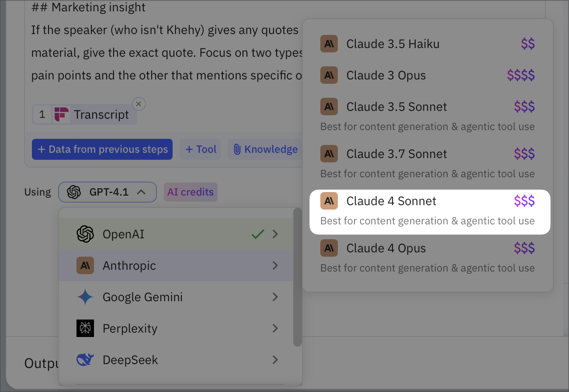Click Anthropic icon beside Claude 3 Opus
This screenshot has height=392, width=569.
(329, 75)
